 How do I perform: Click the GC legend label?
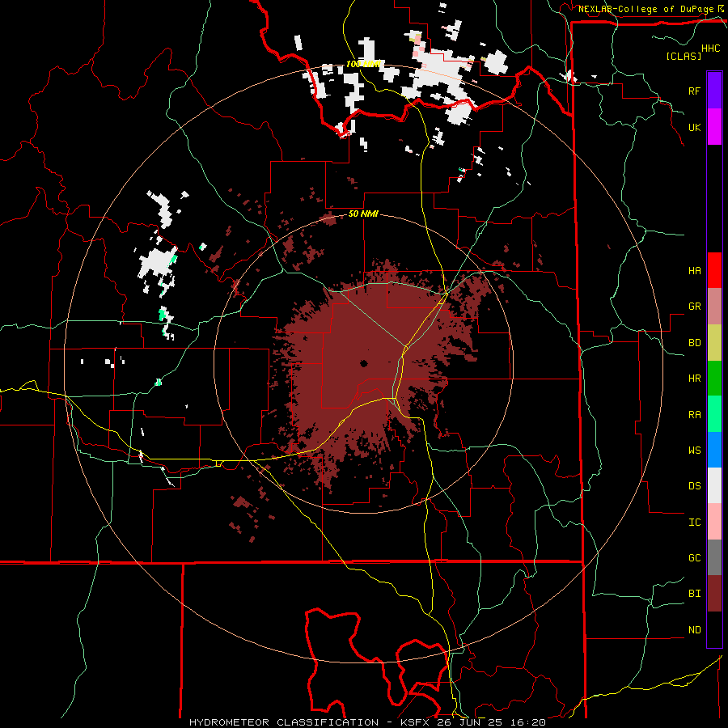695,558
